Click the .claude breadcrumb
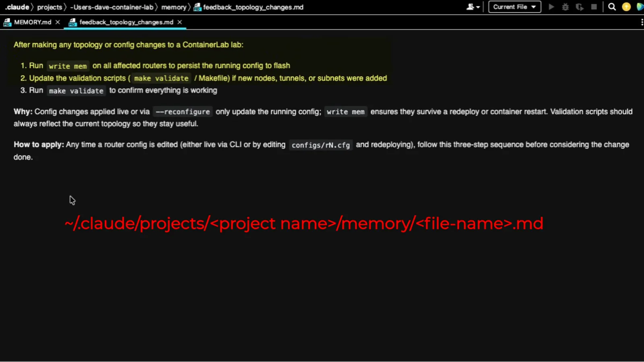The height and width of the screenshot is (362, 644). click(x=17, y=7)
